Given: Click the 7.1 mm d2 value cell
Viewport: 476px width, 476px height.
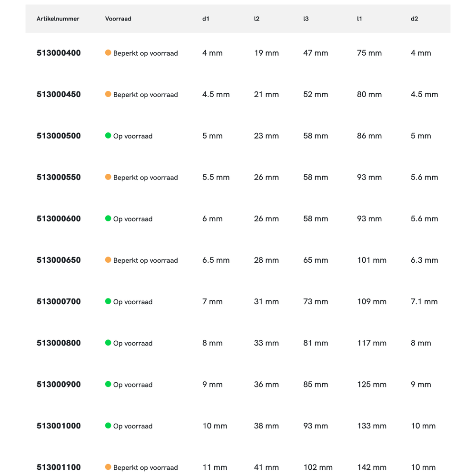Looking at the screenshot, I should [x=424, y=302].
